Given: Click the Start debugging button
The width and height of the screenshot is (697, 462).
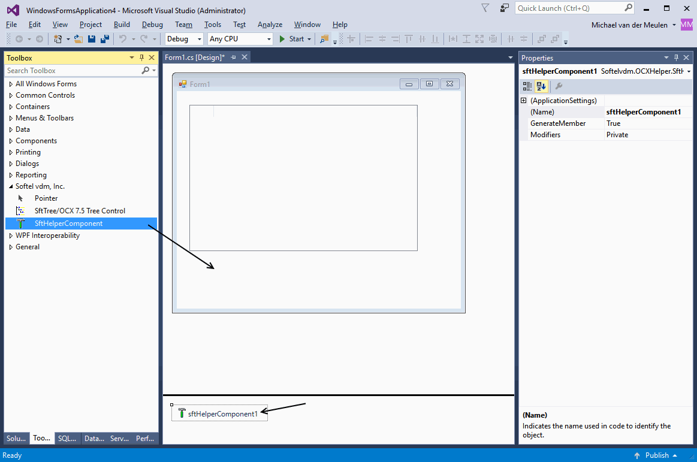Looking at the screenshot, I should (x=292, y=39).
